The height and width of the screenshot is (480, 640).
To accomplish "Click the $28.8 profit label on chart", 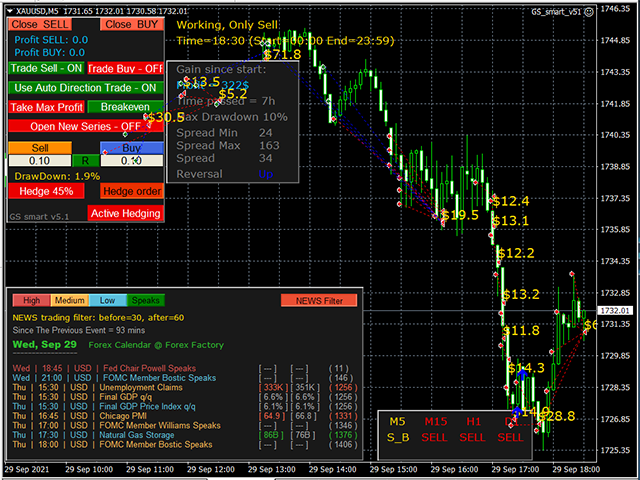I will 556,416.
